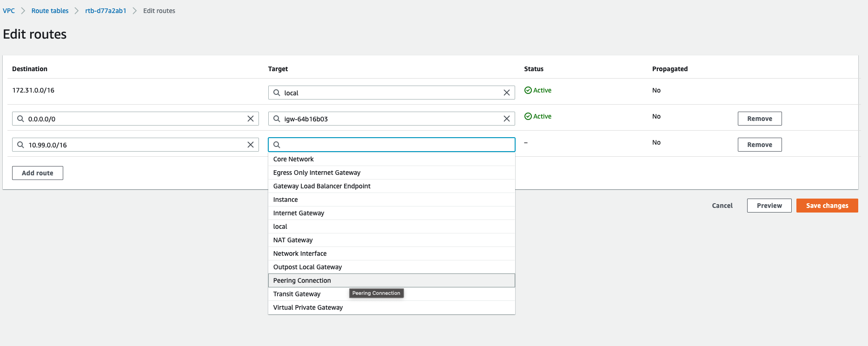Focus the empty target search field
868x346 pixels.
pos(391,145)
